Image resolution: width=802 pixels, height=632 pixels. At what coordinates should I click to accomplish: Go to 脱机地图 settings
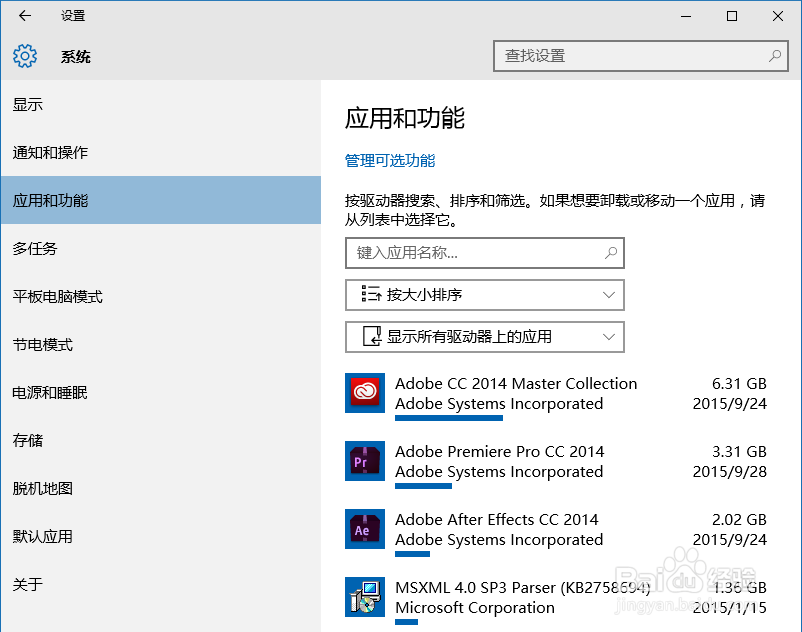coord(161,488)
